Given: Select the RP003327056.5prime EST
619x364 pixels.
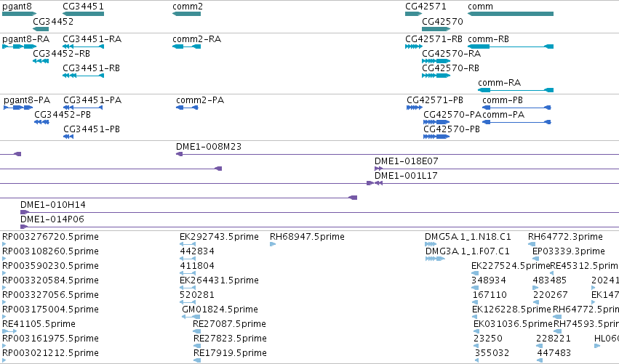Looking at the screenshot, I should 50,295.
